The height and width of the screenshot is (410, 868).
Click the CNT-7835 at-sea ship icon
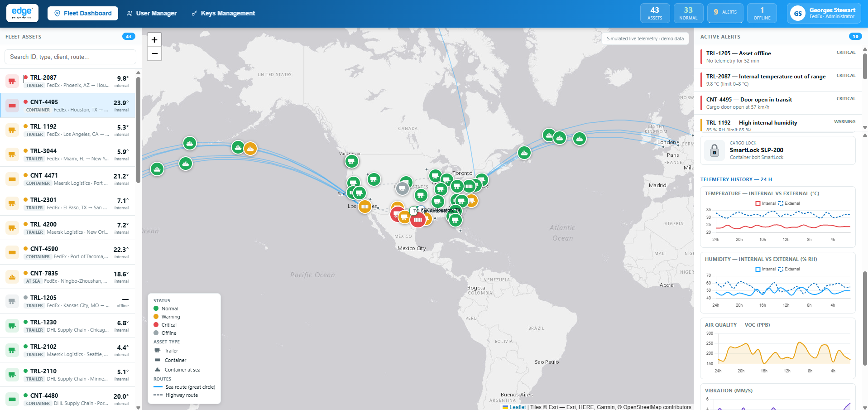12,277
